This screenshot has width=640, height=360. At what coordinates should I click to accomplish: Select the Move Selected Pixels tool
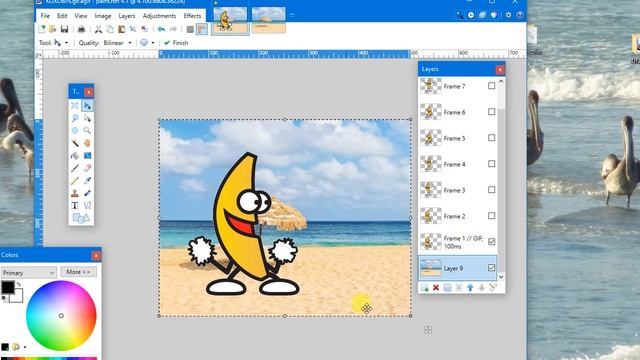(x=87, y=106)
